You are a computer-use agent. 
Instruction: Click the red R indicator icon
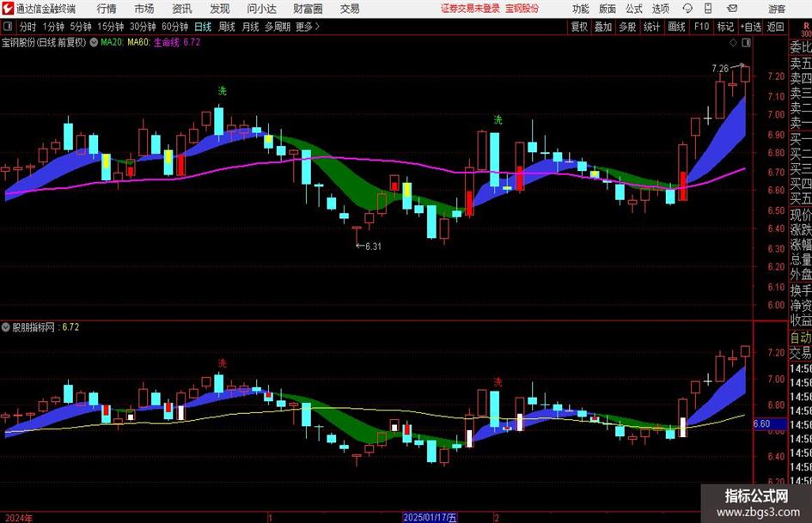(806, 27)
